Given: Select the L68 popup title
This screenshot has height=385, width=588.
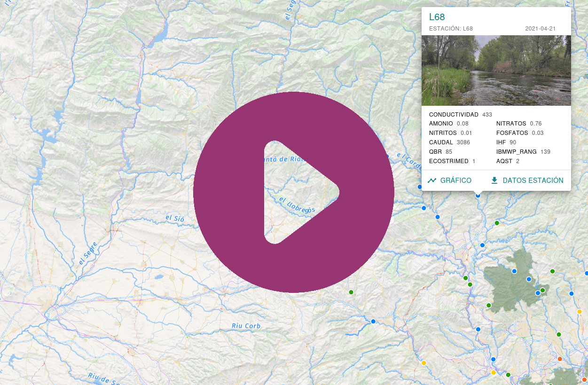Looking at the screenshot, I should tap(437, 17).
